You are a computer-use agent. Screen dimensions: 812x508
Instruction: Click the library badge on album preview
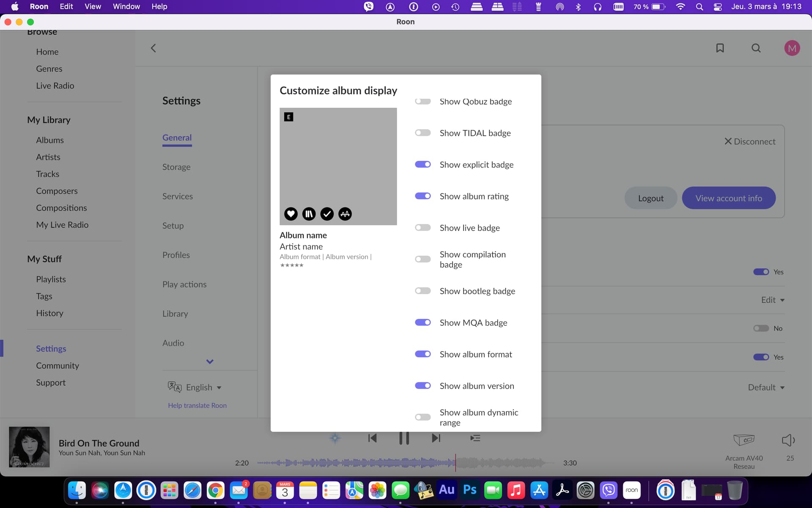point(309,214)
